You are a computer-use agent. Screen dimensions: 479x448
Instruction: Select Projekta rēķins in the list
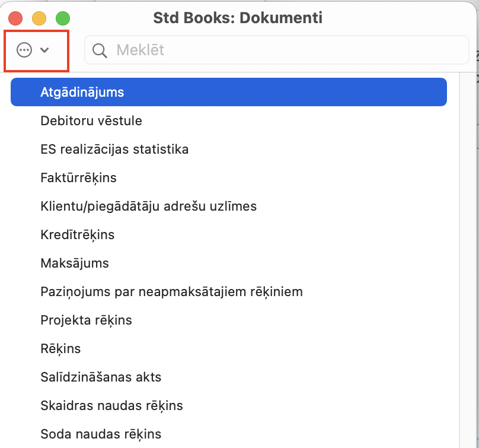[x=86, y=320]
